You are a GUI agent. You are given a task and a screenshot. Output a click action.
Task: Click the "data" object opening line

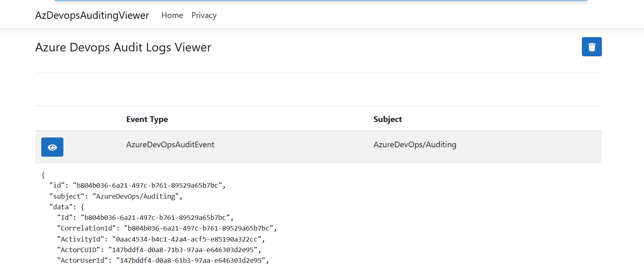(67, 207)
